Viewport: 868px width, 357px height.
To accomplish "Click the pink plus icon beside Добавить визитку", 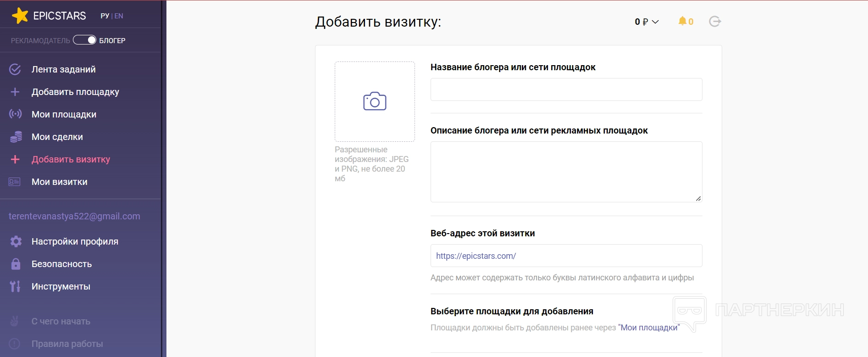I will (x=15, y=159).
